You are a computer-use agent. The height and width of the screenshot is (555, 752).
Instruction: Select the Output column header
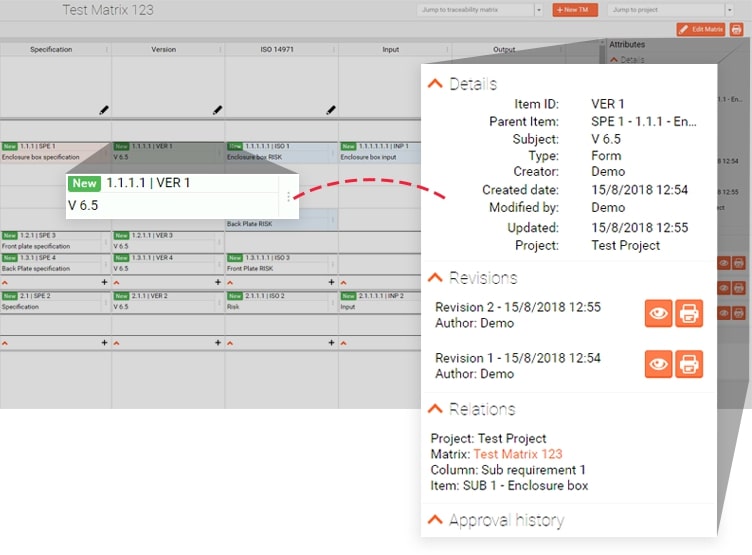click(504, 49)
